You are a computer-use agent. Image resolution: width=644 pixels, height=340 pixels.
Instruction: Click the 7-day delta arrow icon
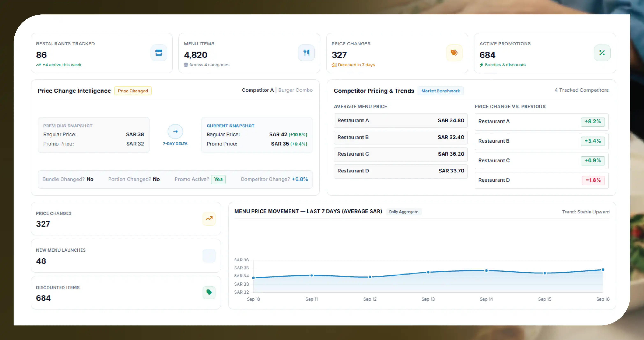pos(175,131)
